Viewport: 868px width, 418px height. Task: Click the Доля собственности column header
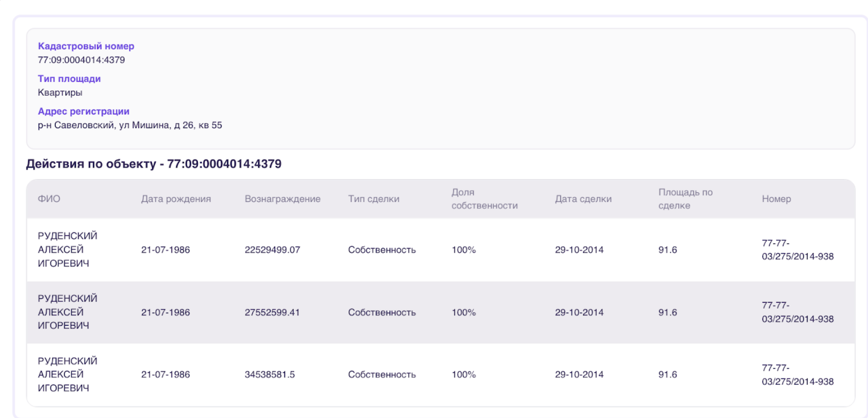[484, 199]
